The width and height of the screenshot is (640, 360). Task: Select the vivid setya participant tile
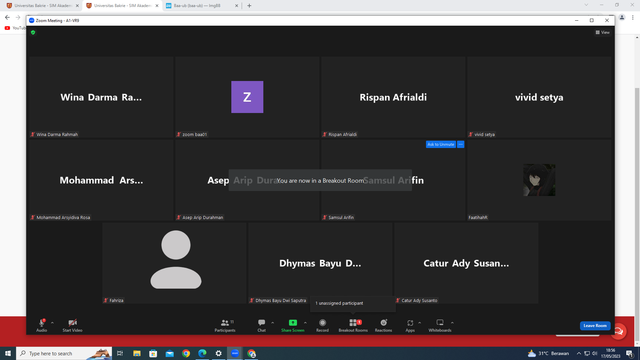point(539,97)
